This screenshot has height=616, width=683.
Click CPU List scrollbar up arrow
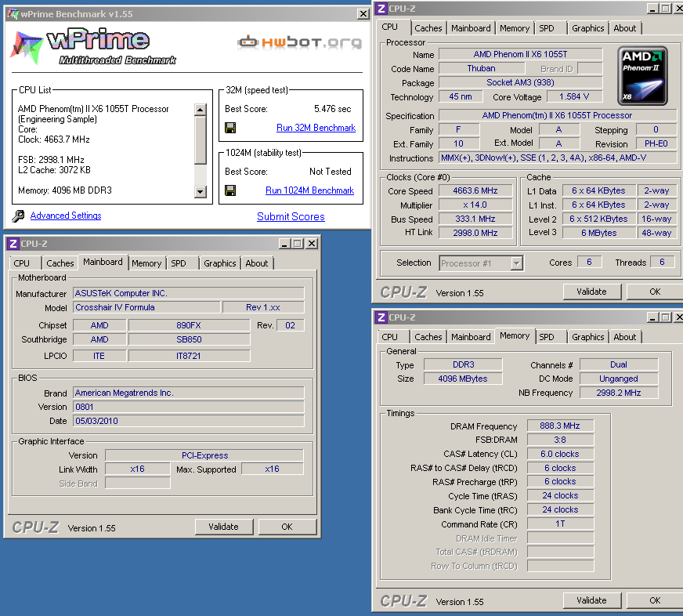(200, 110)
